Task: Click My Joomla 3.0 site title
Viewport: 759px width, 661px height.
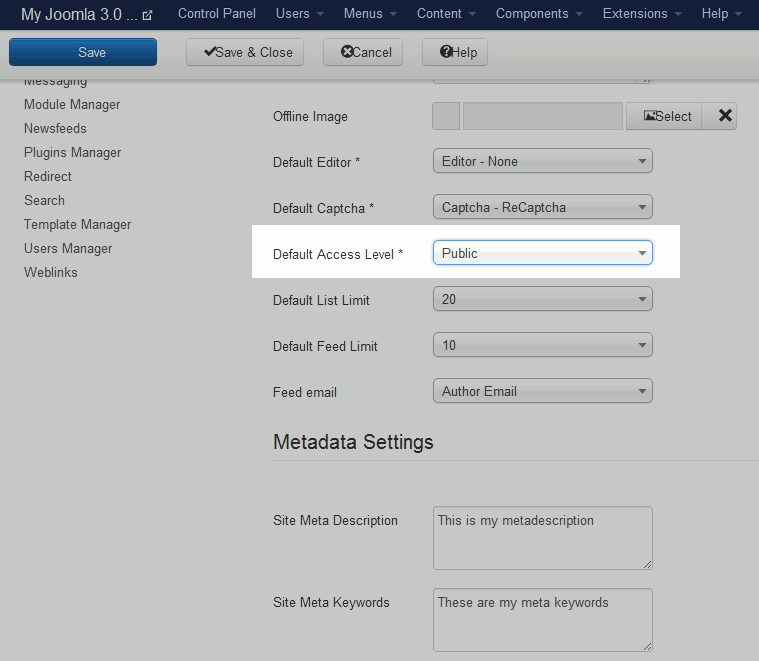Action: pos(79,15)
